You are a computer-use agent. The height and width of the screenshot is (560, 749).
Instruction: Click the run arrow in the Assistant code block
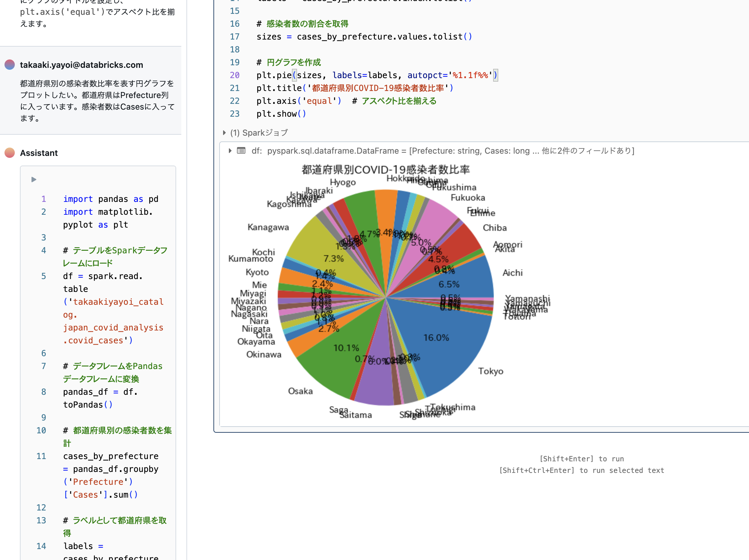33,179
